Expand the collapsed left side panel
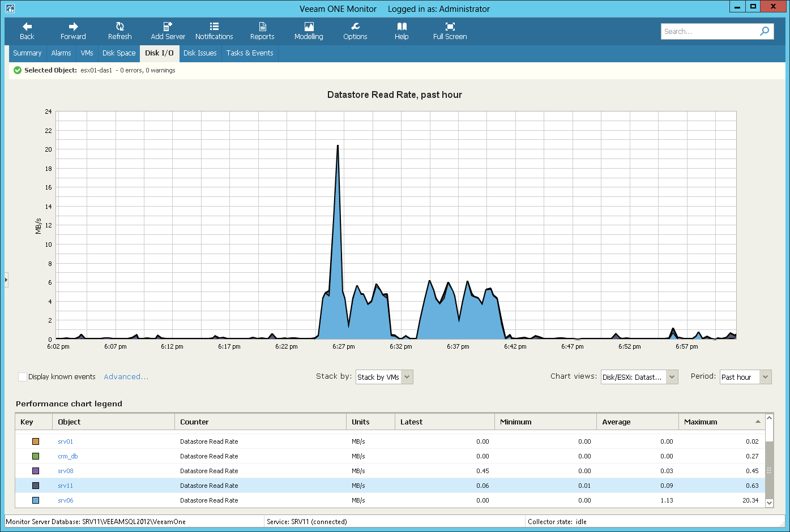The height and width of the screenshot is (532, 790). tap(6, 280)
